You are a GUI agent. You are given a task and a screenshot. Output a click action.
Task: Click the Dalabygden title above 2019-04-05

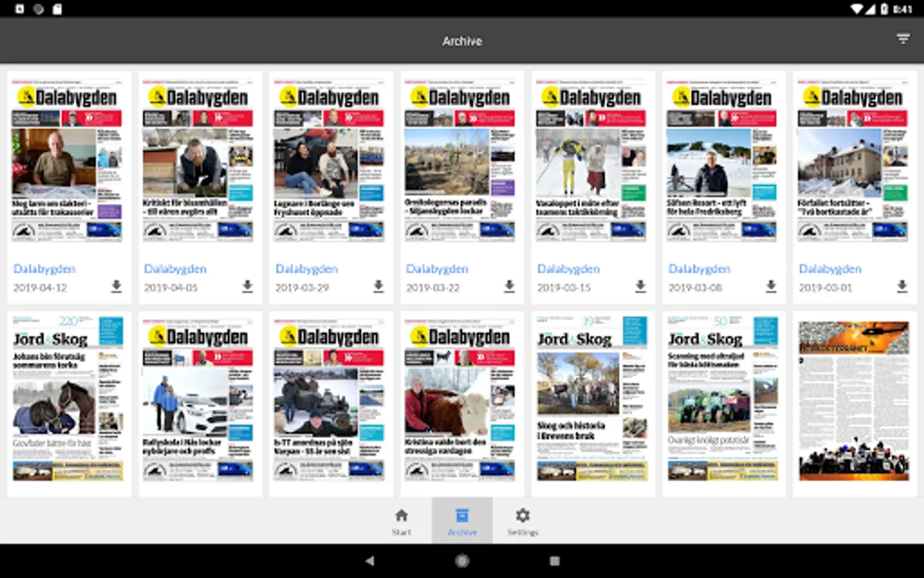[175, 268]
